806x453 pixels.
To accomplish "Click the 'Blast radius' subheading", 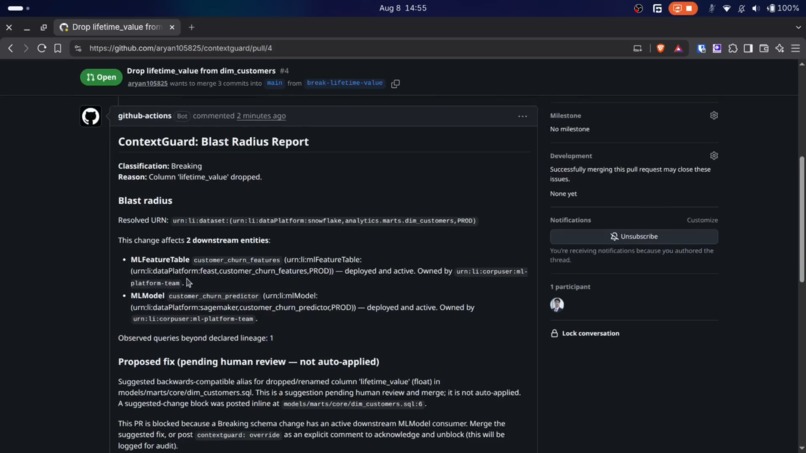I will click(145, 201).
